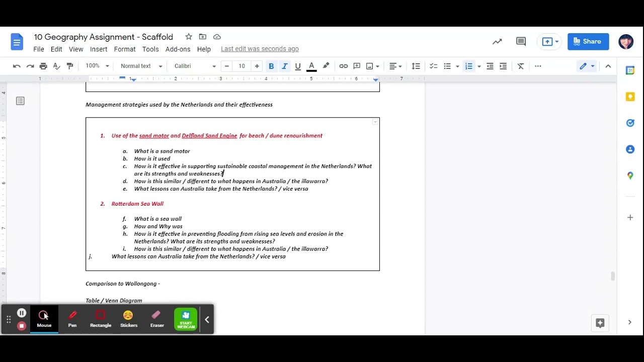Image resolution: width=644 pixels, height=362 pixels.
Task: Click START WEBCAM button
Action: (186, 319)
